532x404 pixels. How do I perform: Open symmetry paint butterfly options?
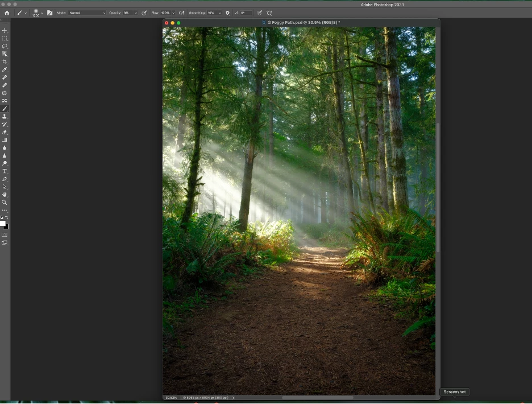tap(269, 13)
